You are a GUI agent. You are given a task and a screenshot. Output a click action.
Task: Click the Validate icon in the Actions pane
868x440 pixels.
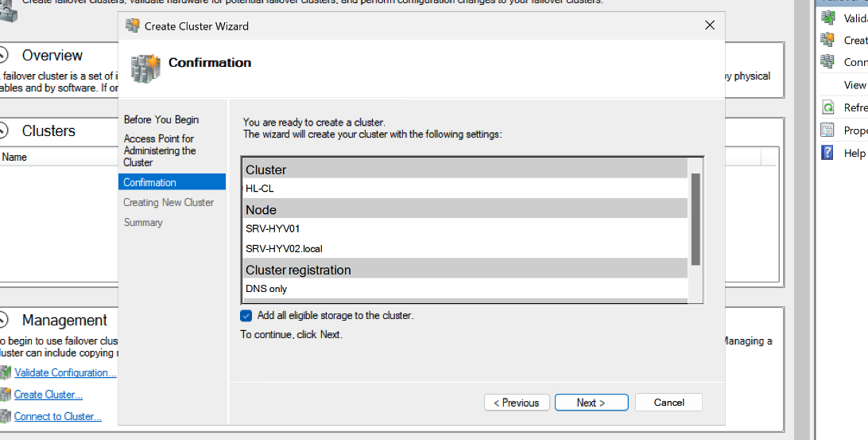pos(828,18)
